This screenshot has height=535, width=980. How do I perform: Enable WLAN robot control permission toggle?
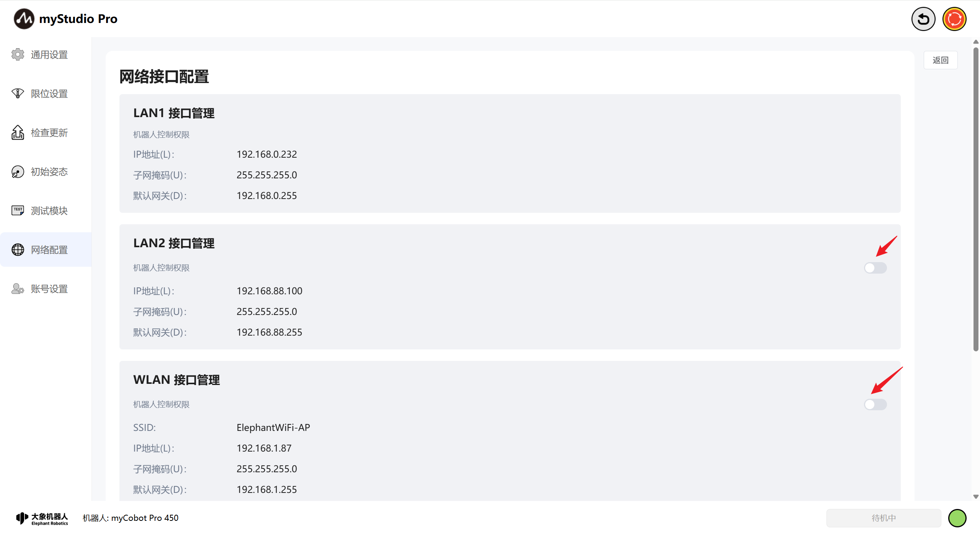[875, 405]
